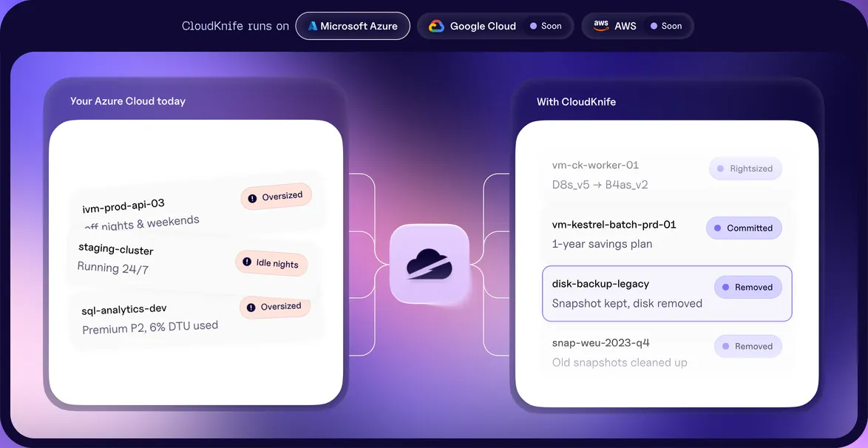
Task: Click the 'Running 24/7' text
Action: (113, 268)
